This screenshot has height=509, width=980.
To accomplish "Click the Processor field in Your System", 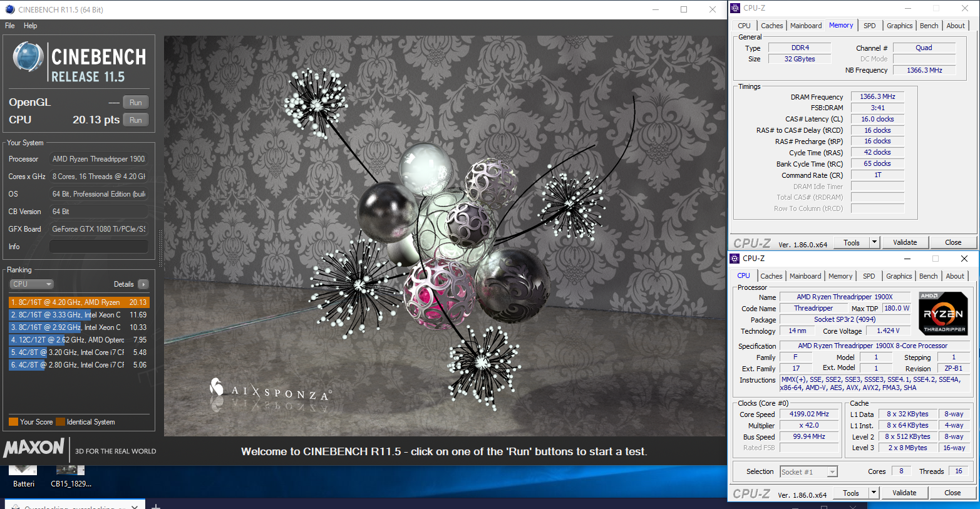I will click(x=99, y=159).
